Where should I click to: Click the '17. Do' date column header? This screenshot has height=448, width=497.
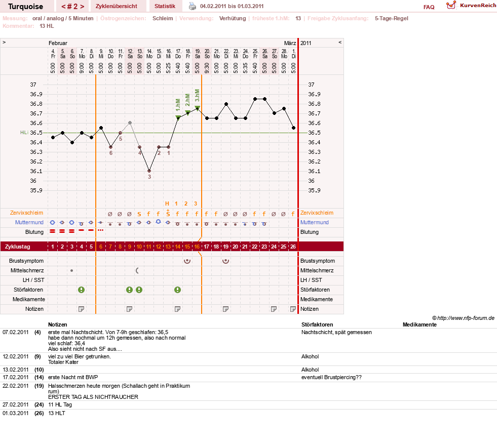click(x=178, y=54)
